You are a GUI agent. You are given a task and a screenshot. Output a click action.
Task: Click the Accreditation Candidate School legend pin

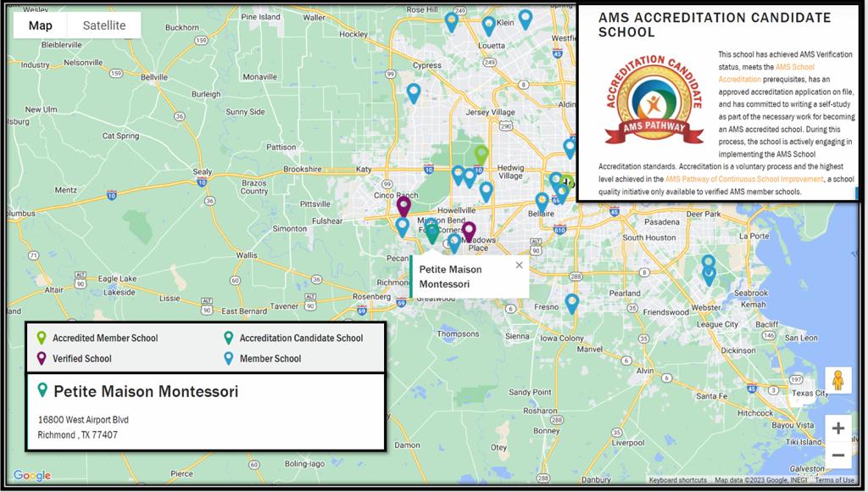(x=229, y=338)
